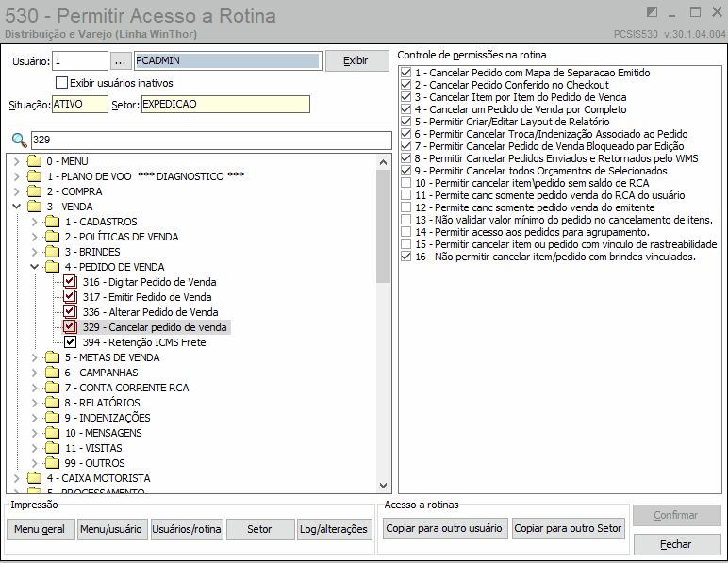Click the 4 - PEDIDO DE VENDA folder icon
The width and height of the screenshot is (728, 563).
[x=52, y=267]
